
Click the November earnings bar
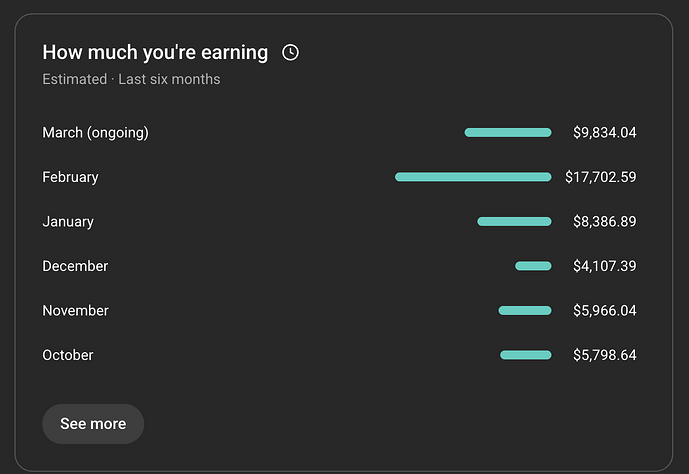(525, 311)
